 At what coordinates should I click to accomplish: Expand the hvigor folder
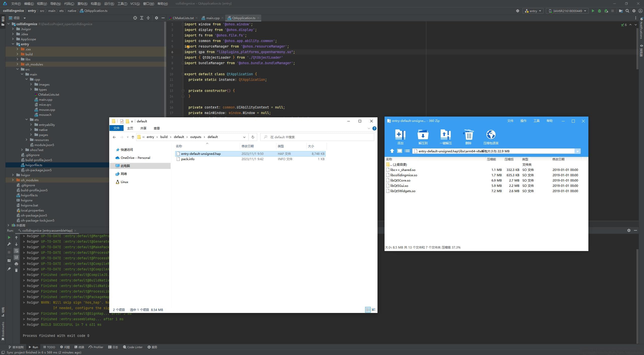point(13,175)
